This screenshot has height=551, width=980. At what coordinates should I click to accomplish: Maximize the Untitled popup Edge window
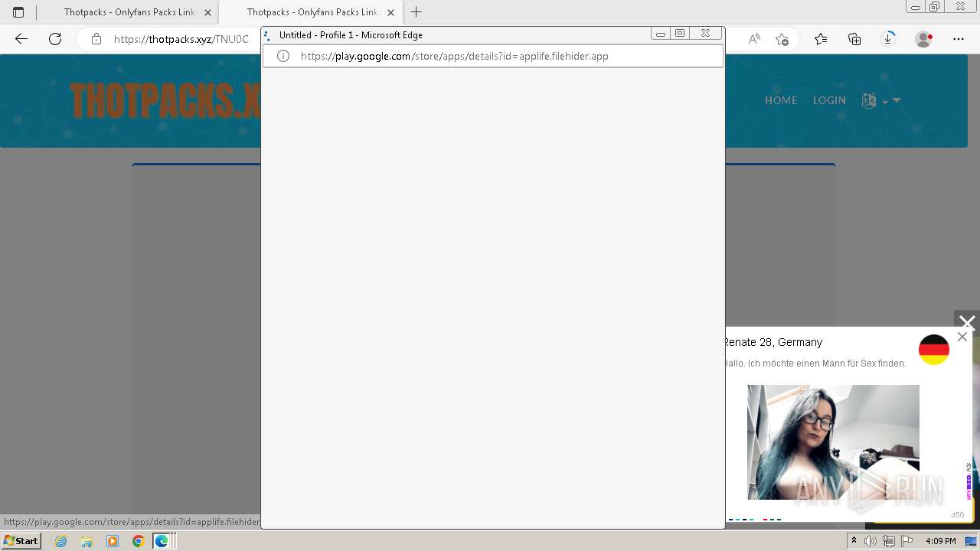[680, 34]
